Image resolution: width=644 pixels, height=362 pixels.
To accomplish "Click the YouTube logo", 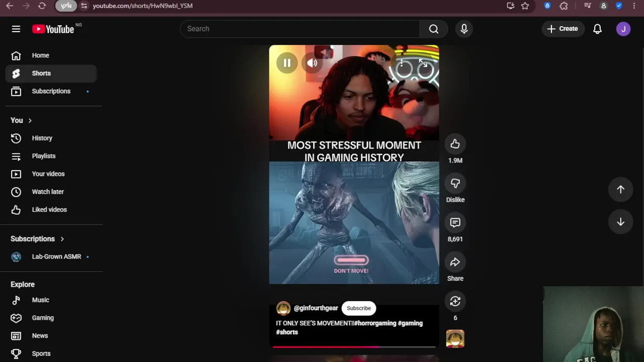I will [53, 29].
